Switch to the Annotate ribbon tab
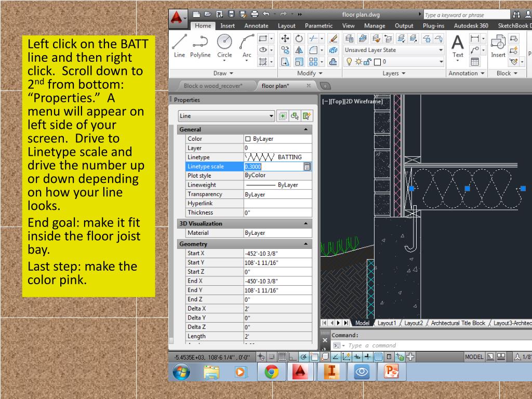The image size is (532, 399). click(x=256, y=26)
